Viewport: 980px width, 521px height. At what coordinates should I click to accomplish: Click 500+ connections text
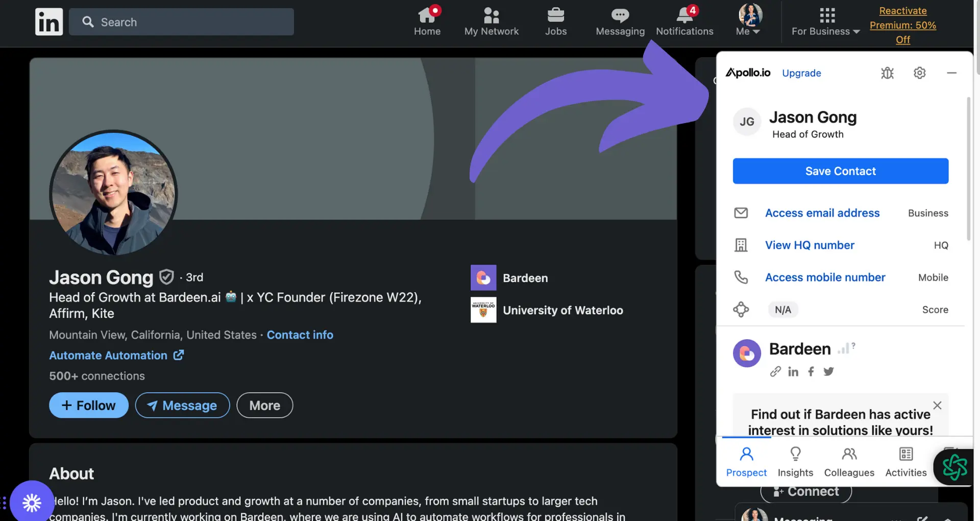97,376
